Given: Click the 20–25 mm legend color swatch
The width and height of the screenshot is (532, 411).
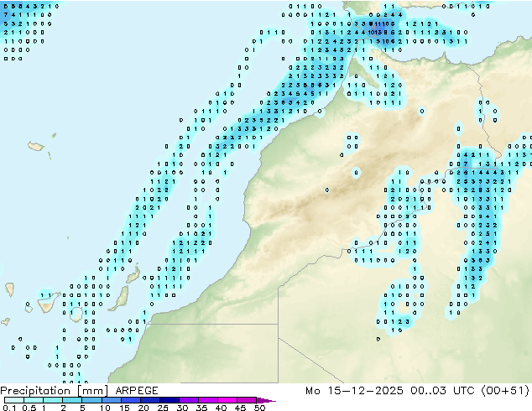Looking at the screenshot, I should (149, 400).
